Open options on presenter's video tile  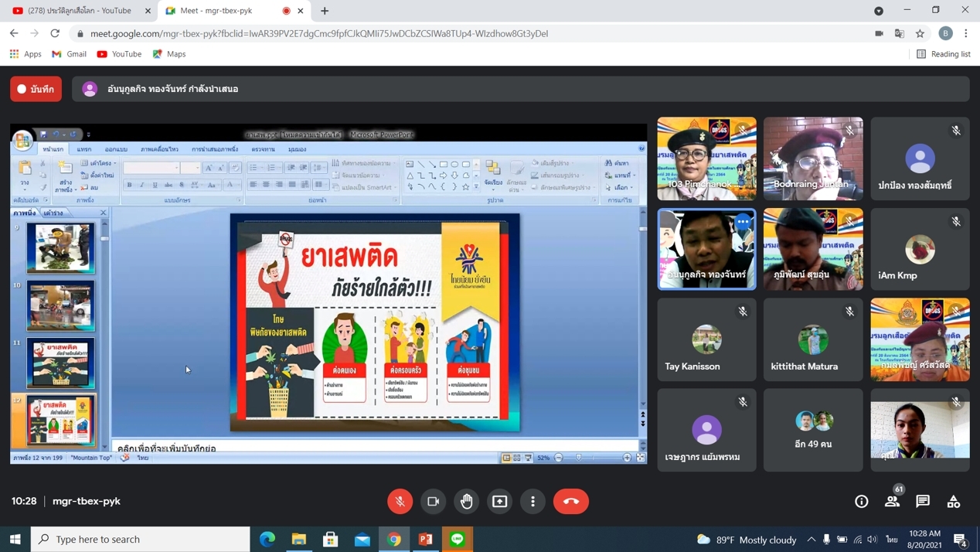click(x=743, y=222)
